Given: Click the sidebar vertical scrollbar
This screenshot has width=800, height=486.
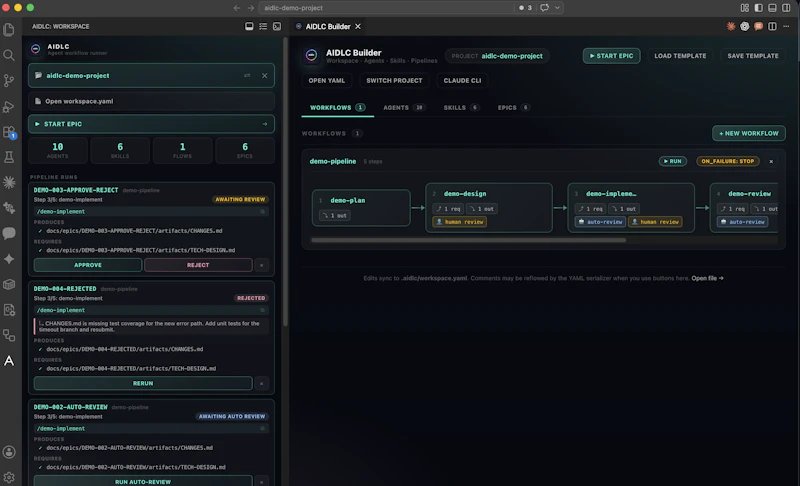Looking at the screenshot, I should pos(285,182).
